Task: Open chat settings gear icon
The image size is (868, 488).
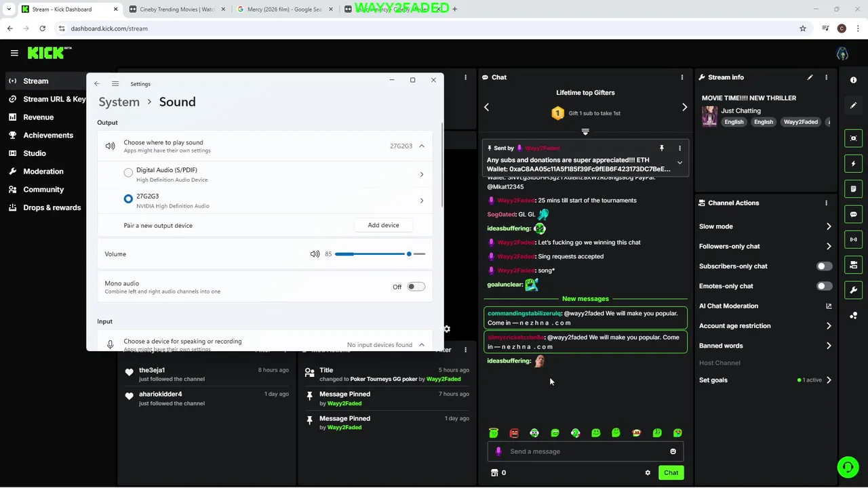Action: coord(648,472)
